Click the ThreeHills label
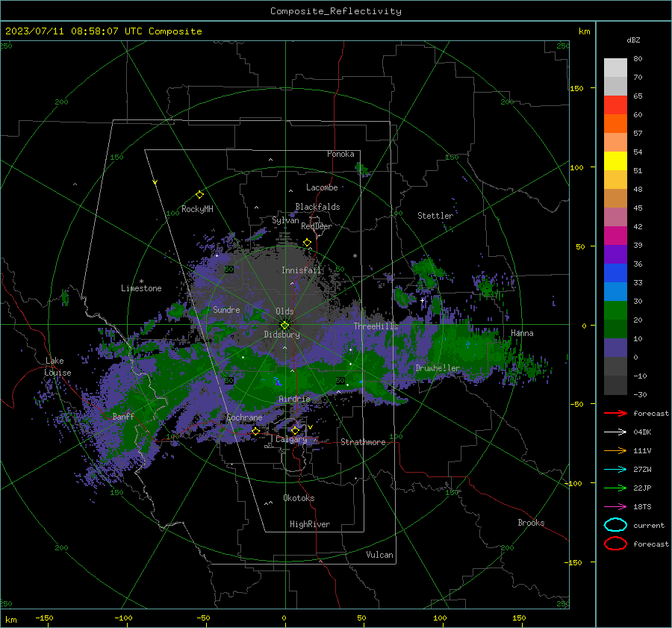 376,326
